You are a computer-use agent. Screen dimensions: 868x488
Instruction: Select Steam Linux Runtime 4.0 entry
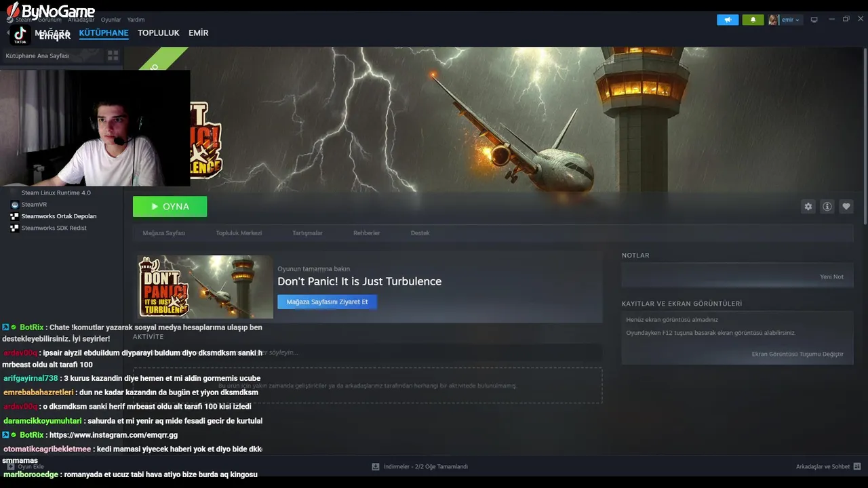(x=56, y=192)
